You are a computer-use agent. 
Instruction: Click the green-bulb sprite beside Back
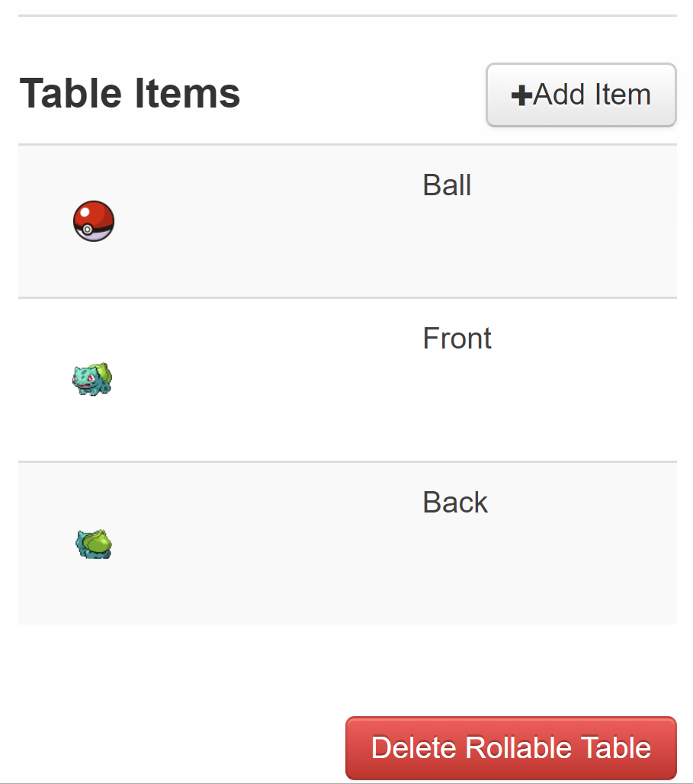pyautogui.click(x=94, y=544)
